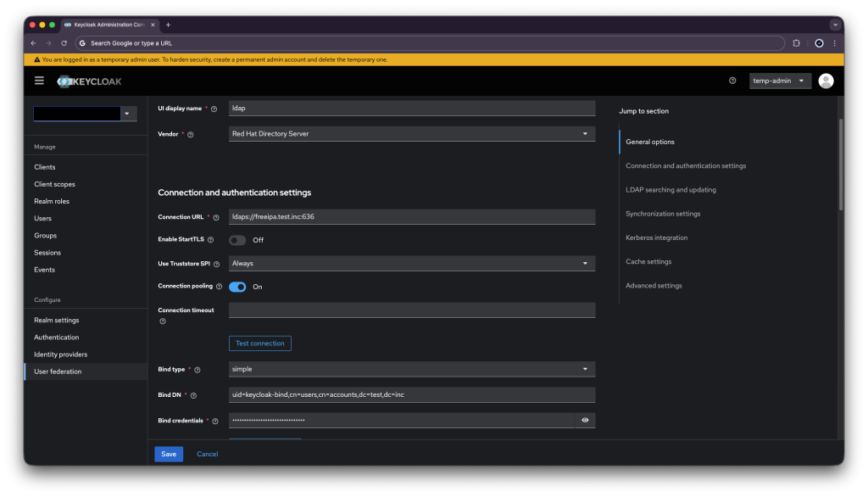Show bind credentials with eye icon
Viewport: 868px width, 497px height.
coord(585,420)
